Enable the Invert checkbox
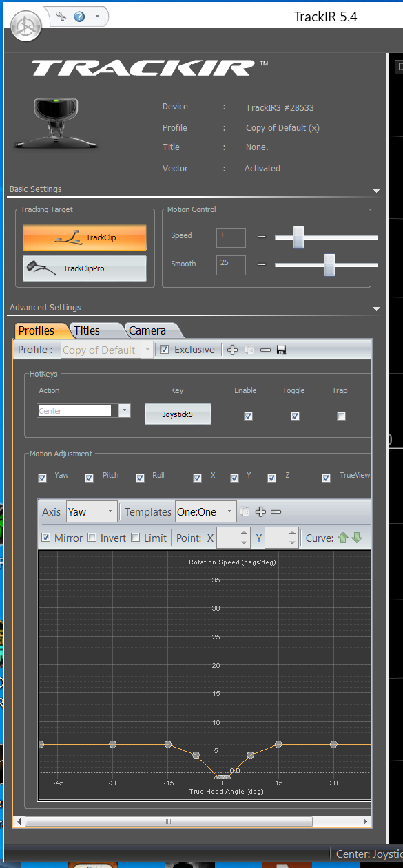This screenshot has height=868, width=403. coord(92,538)
